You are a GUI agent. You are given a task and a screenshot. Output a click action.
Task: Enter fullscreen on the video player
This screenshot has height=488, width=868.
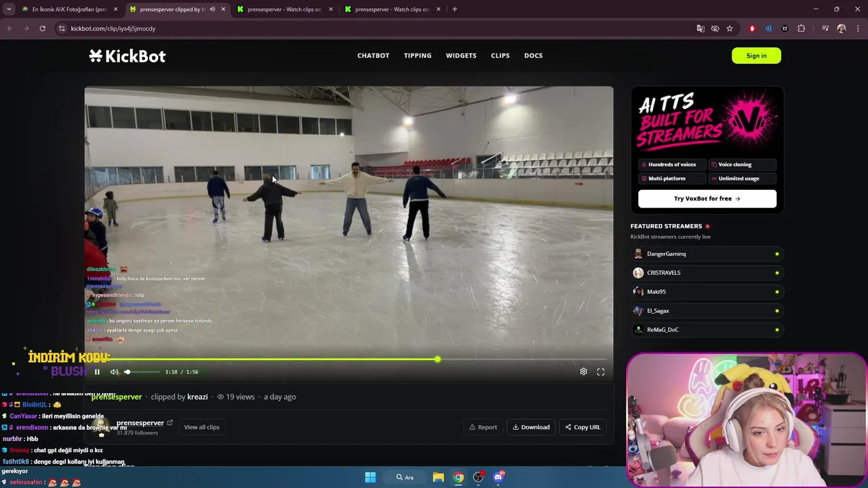601,371
